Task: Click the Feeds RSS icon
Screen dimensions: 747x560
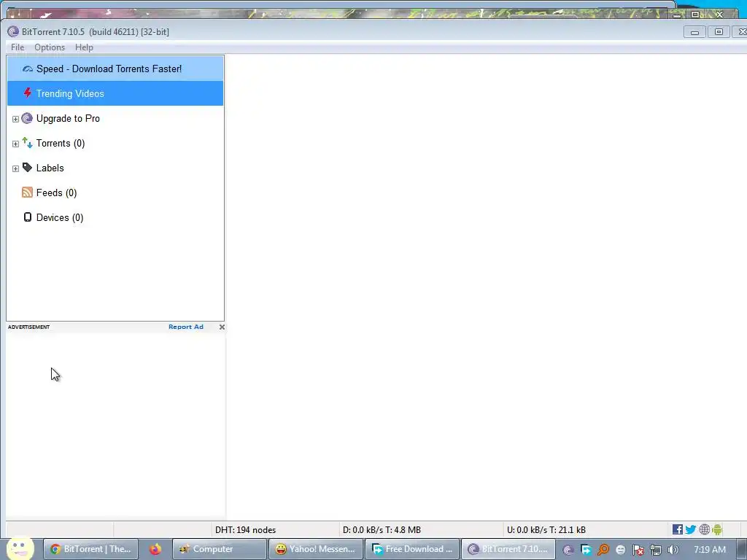Action: 27,192
